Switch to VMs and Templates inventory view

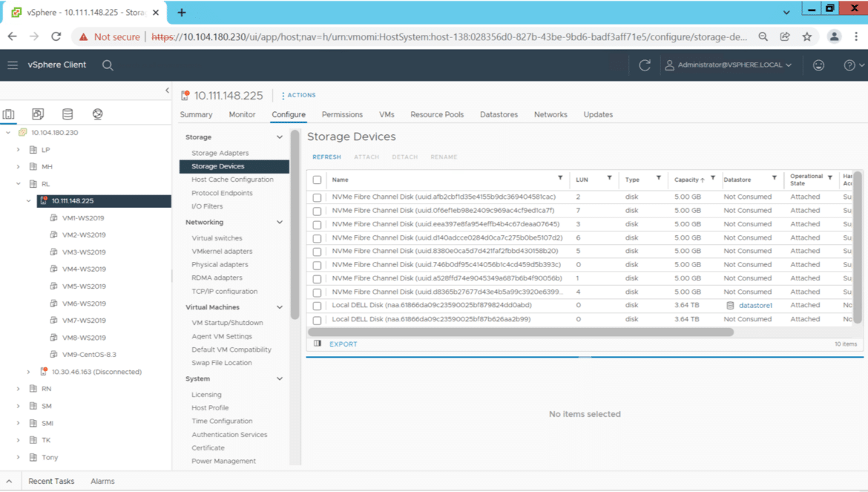click(38, 114)
